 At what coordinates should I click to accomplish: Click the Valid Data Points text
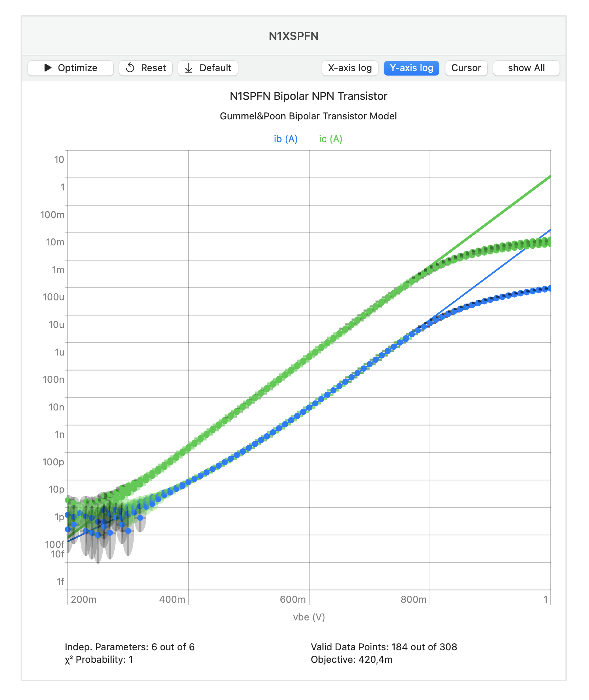pos(384,647)
